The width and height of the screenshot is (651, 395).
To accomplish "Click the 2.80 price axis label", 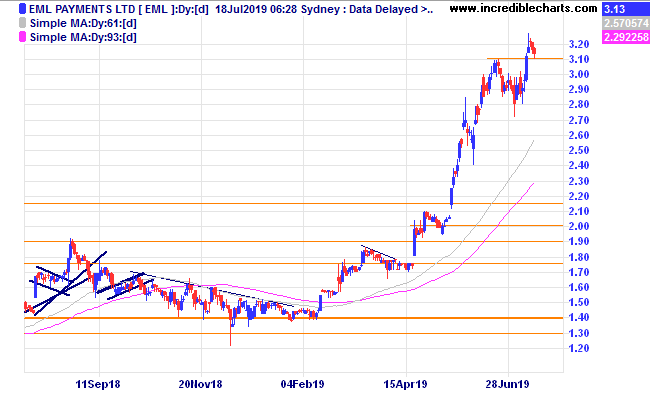I will (x=579, y=104).
